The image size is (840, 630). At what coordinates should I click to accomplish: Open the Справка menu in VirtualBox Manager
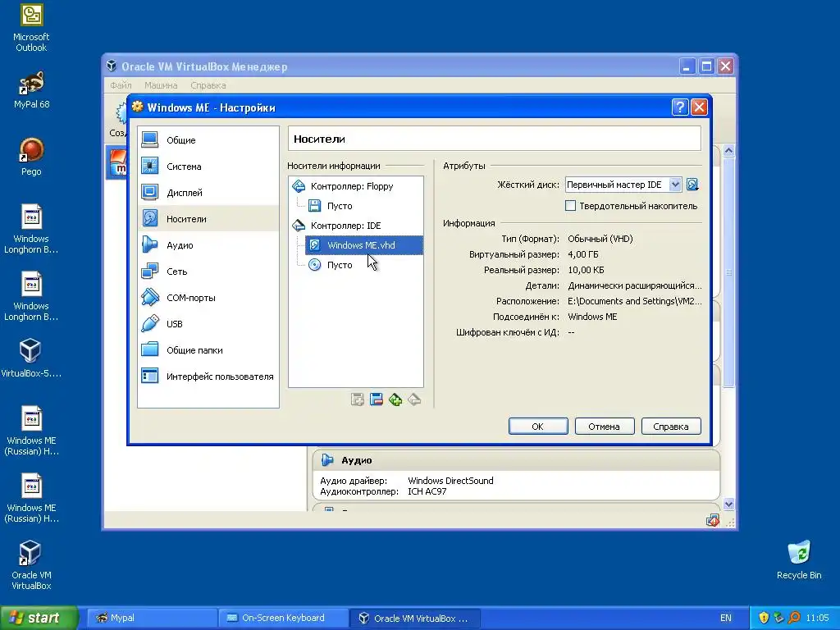[x=208, y=85]
